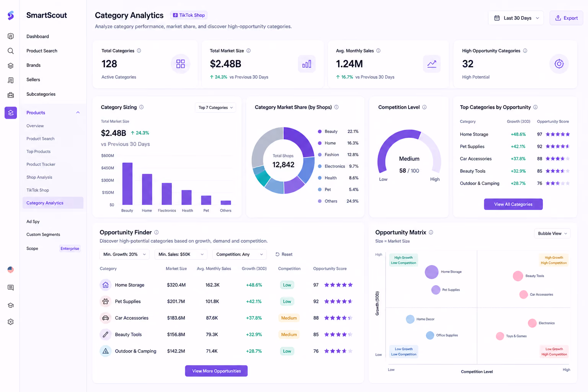This screenshot has height=392, width=588.
Task: Click the Others legend color dot
Action: [x=320, y=201]
